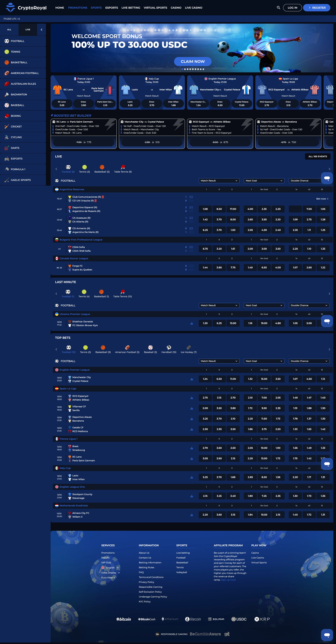Switch to the LIVE sidebar tab
The width and height of the screenshot is (336, 644).
[28, 30]
